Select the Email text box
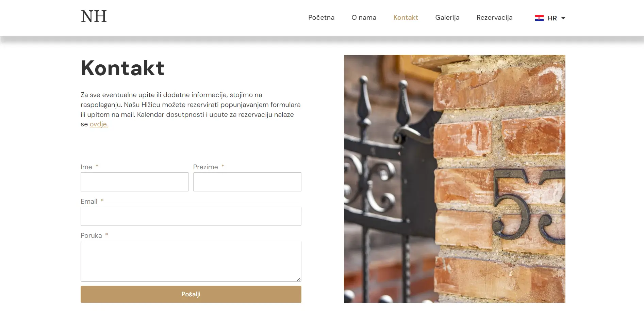The image size is (644, 312). [191, 216]
